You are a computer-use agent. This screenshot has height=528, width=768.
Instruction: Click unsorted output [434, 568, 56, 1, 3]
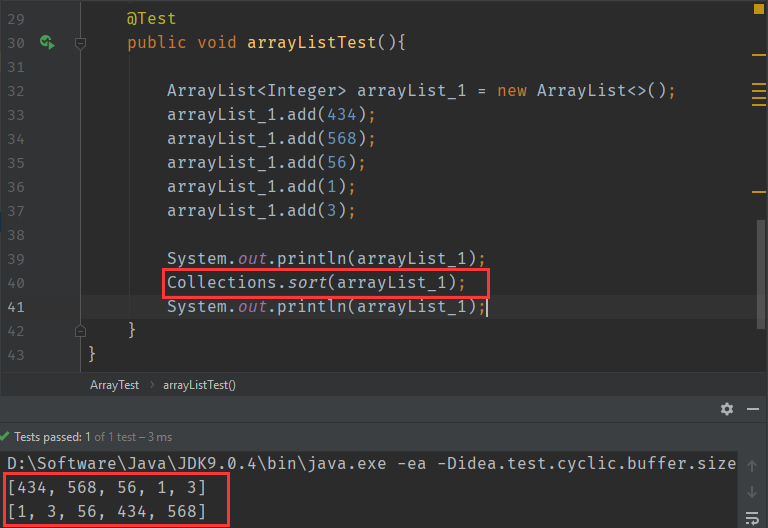tap(107, 487)
